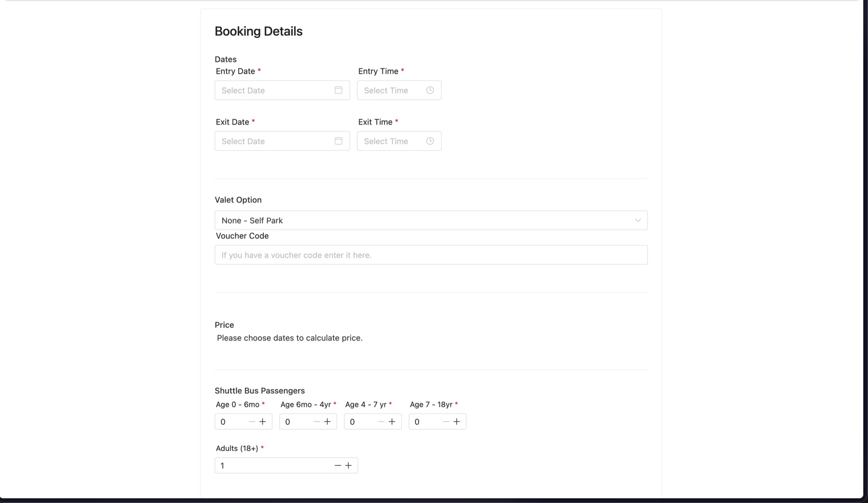
Task: Click the calendar icon in Entry Date field
Action: [x=339, y=90]
